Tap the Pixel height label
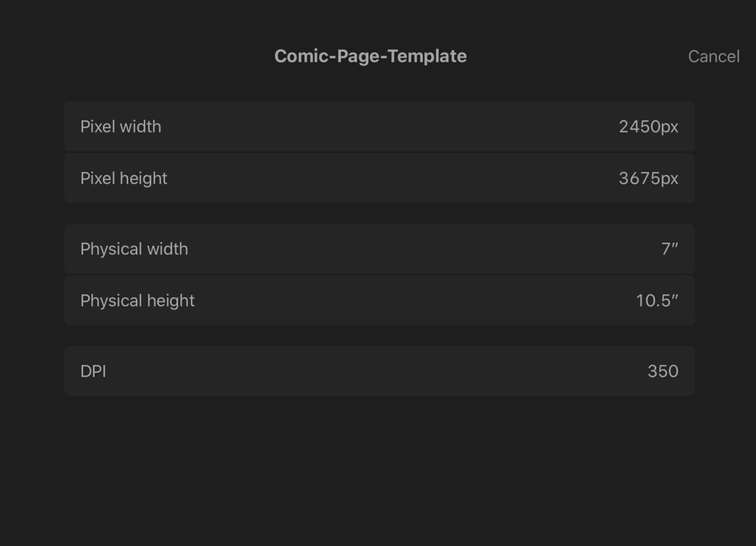756x546 pixels. 123,178
